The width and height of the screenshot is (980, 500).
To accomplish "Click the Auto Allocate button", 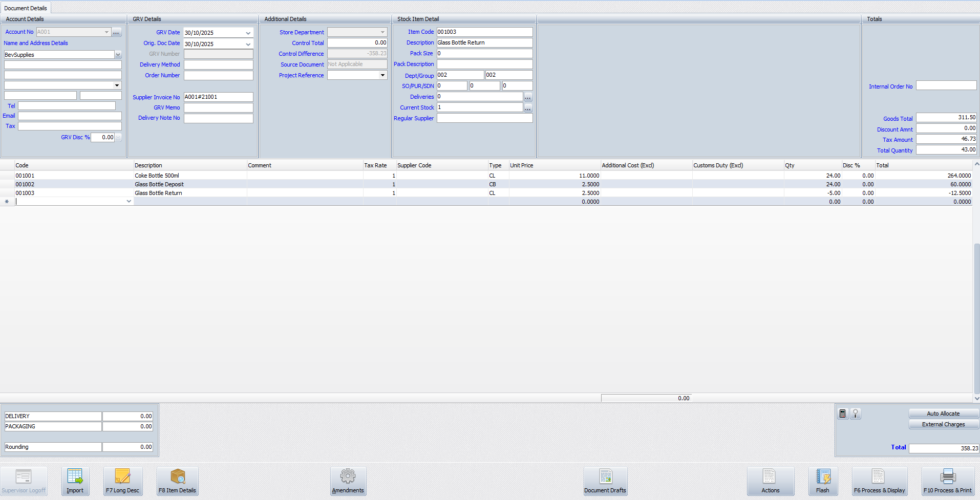I will point(943,414).
